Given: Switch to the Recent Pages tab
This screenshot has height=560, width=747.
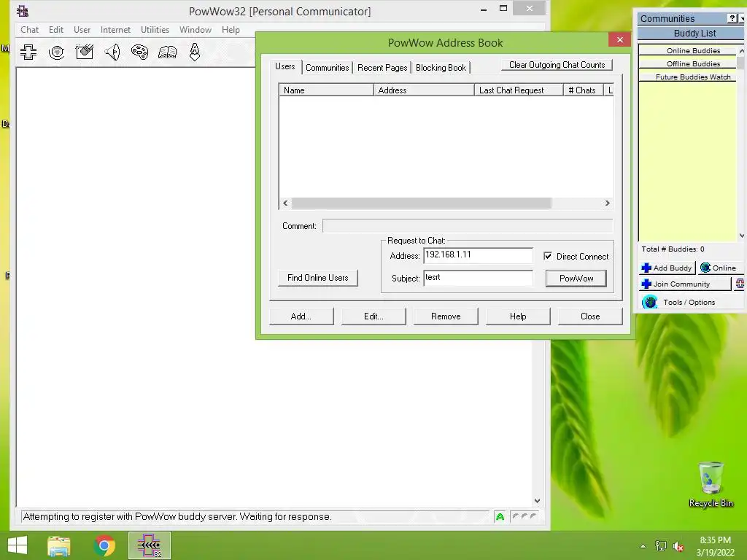Looking at the screenshot, I should pos(382,68).
